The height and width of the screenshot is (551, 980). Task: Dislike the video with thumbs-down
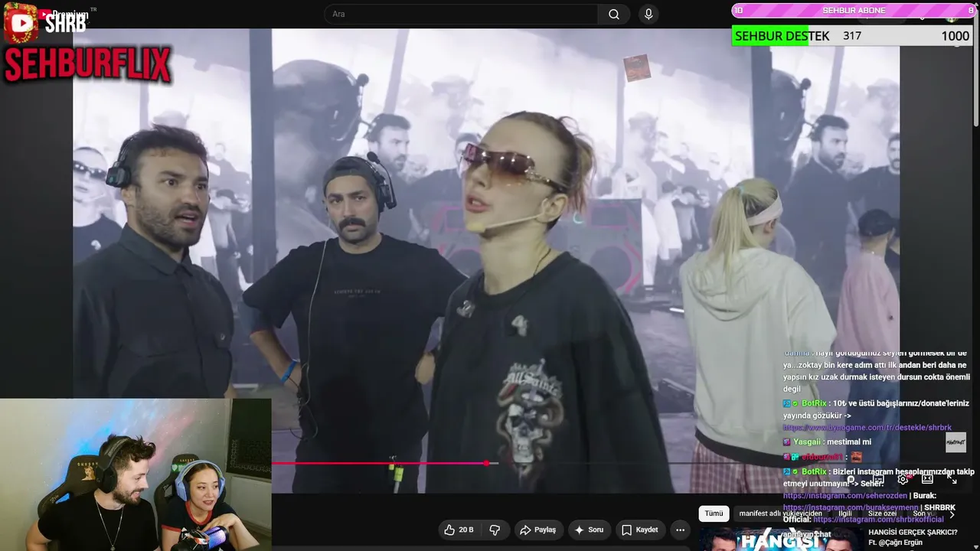coord(495,530)
